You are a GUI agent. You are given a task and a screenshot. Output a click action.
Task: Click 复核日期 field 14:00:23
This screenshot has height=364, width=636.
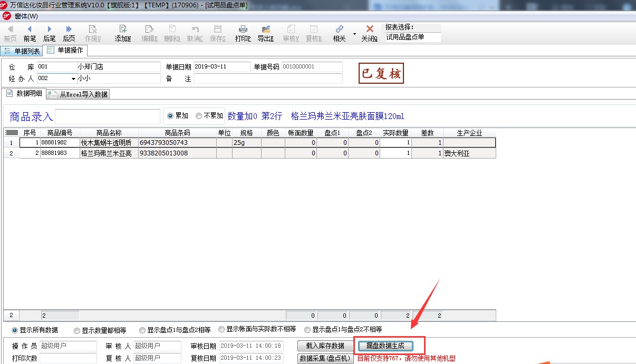251,358
